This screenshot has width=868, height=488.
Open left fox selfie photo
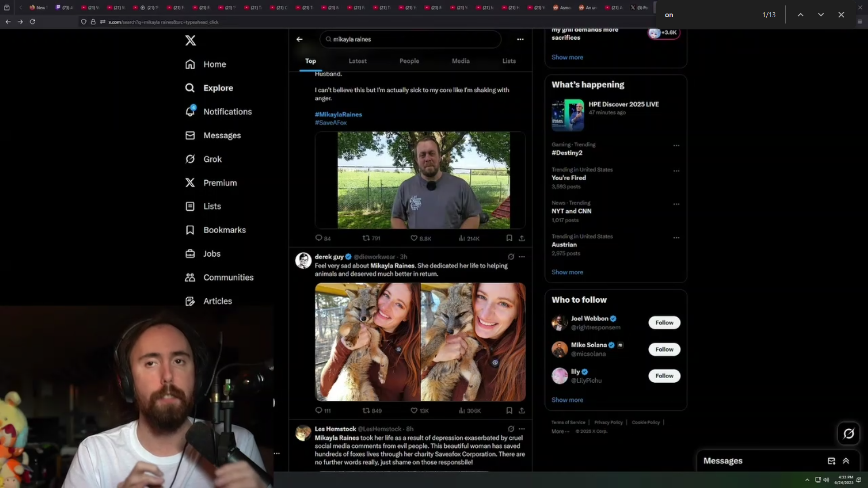pos(368,342)
